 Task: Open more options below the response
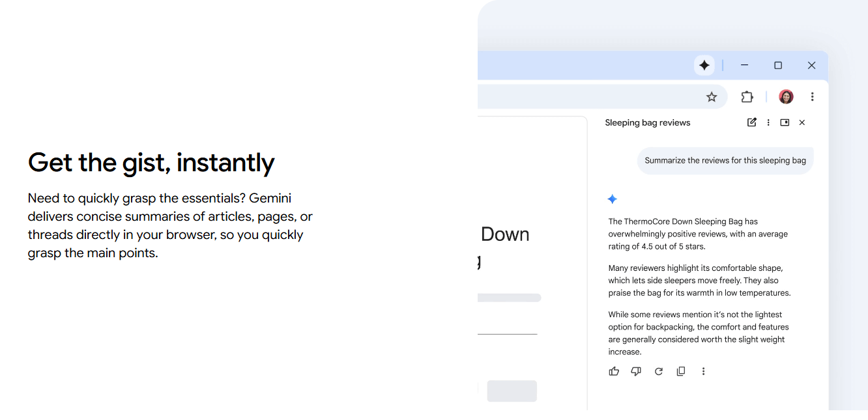tap(703, 371)
